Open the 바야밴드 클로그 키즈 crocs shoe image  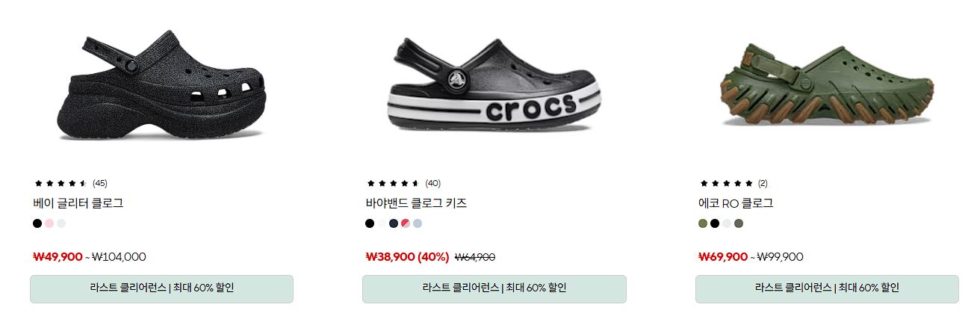click(x=494, y=84)
